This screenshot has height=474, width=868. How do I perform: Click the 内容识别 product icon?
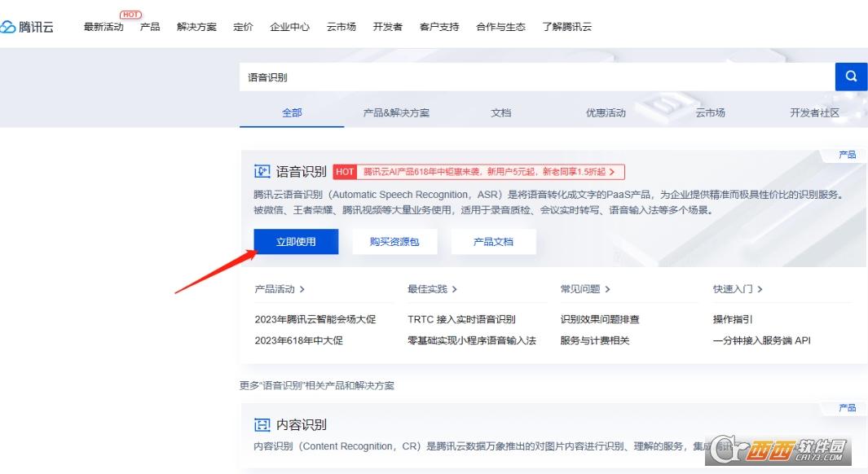coord(262,425)
